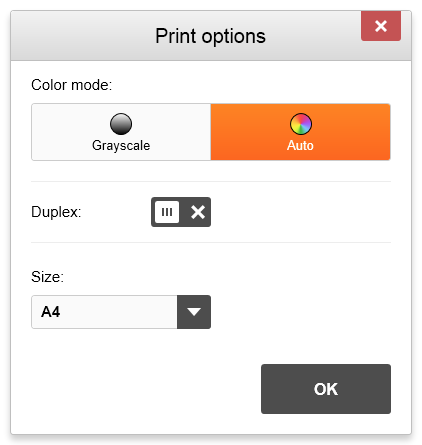Expand paper size list via dark arrow button
This screenshot has width=422, height=445.
point(194,312)
